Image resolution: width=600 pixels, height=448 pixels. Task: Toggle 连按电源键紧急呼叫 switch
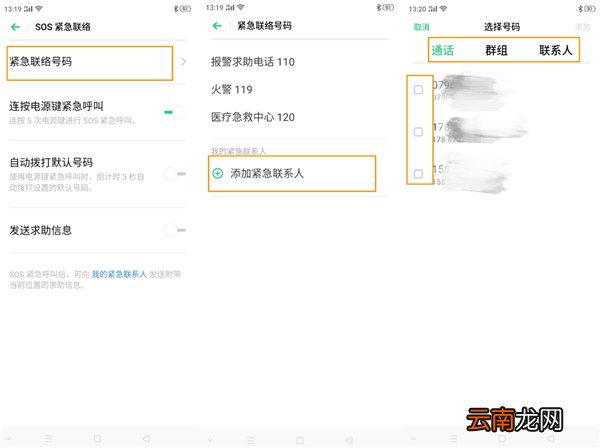click(174, 112)
